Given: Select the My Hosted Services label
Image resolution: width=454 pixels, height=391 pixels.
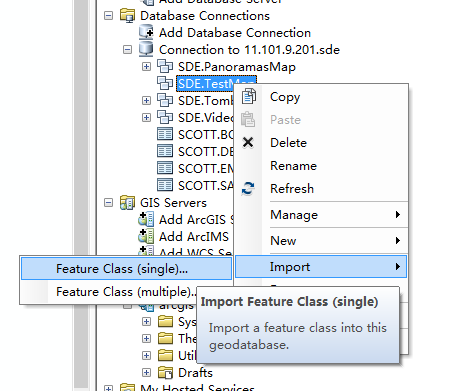Looking at the screenshot, I should (x=197, y=387).
